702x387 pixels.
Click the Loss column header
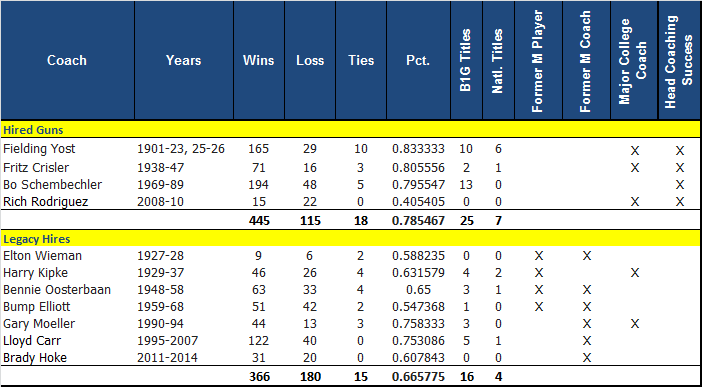(310, 60)
